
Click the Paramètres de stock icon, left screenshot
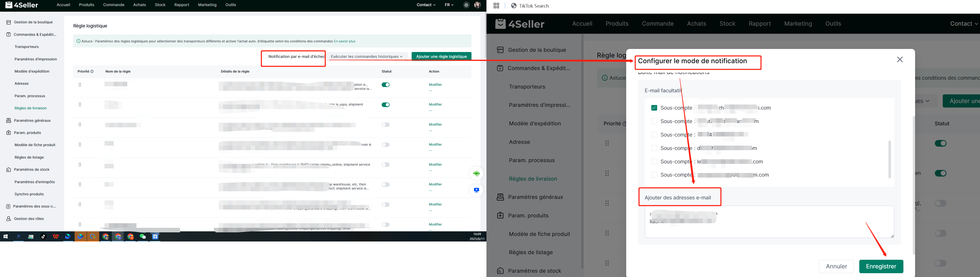(x=9, y=170)
